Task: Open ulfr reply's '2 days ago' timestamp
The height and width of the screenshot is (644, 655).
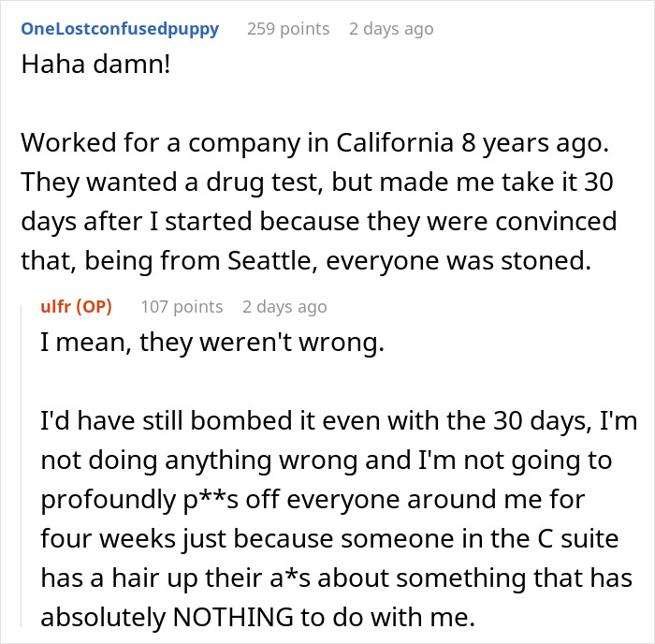Action: [x=284, y=307]
